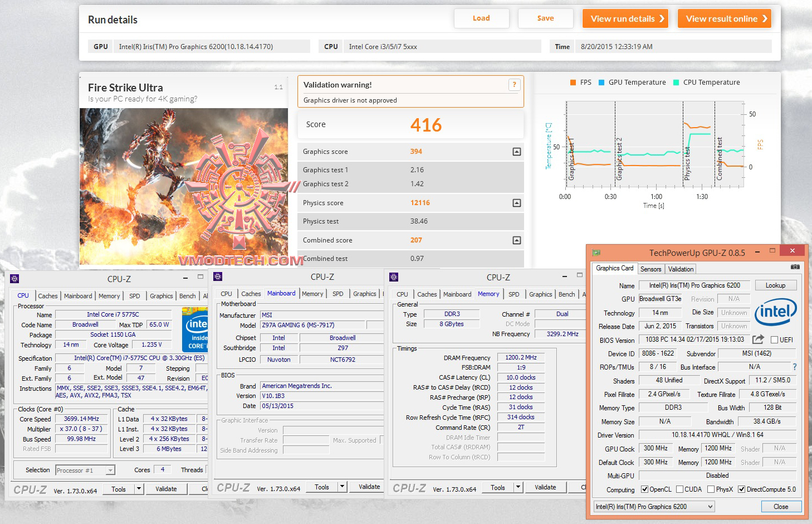Viewport: 812px width, 524px height.
Task: Click the Bus Interface question mark icon
Action: (795, 367)
